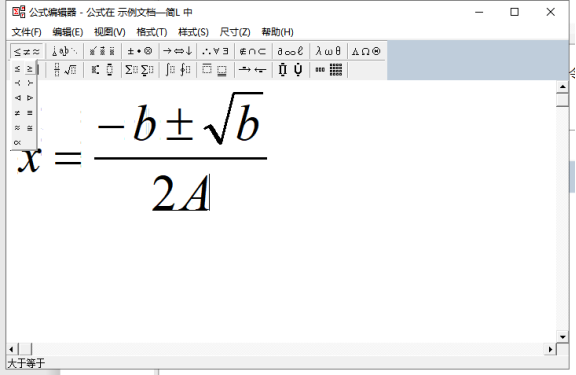
Task: Open the operator symbols palette with plus-minus
Action: coord(139,51)
